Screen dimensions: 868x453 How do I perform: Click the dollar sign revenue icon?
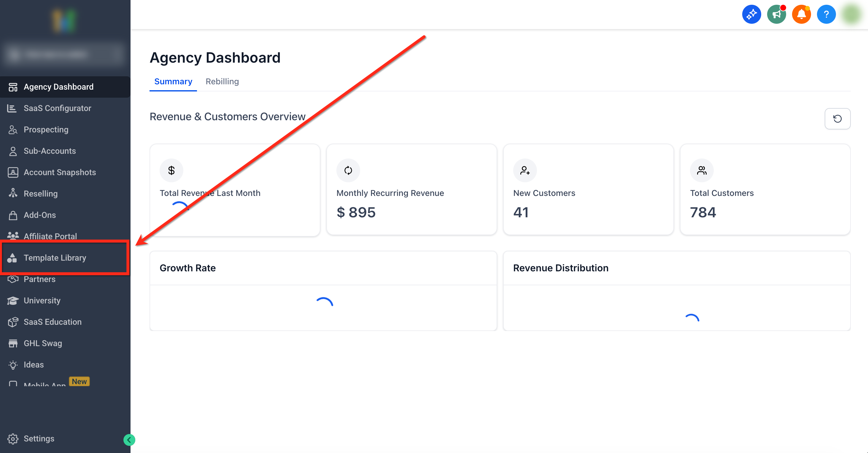point(171,170)
